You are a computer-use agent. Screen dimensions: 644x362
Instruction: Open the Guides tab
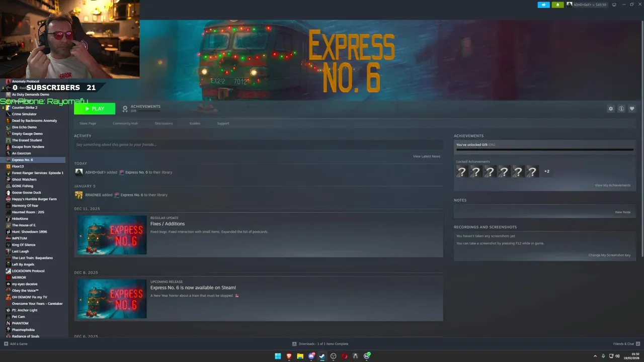pos(195,123)
